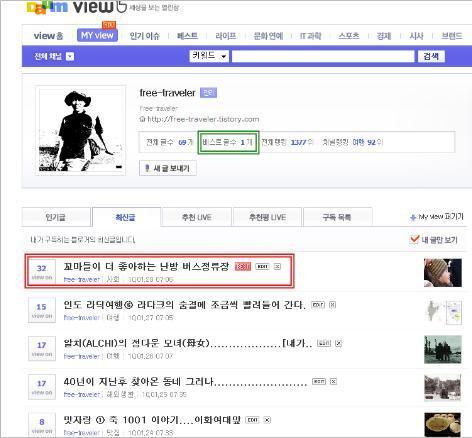Click 전체랭킹 1377위 value
Screen dimensions: 472x438
(x=287, y=142)
